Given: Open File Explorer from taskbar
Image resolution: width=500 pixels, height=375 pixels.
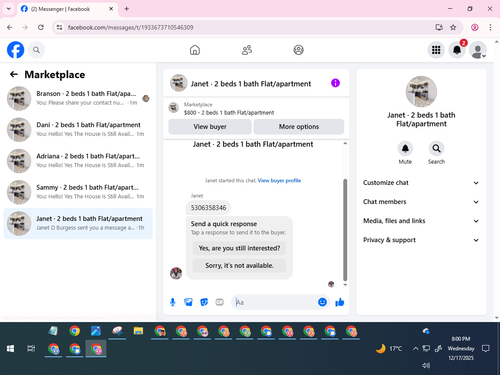Looking at the screenshot, I should point(138,331).
